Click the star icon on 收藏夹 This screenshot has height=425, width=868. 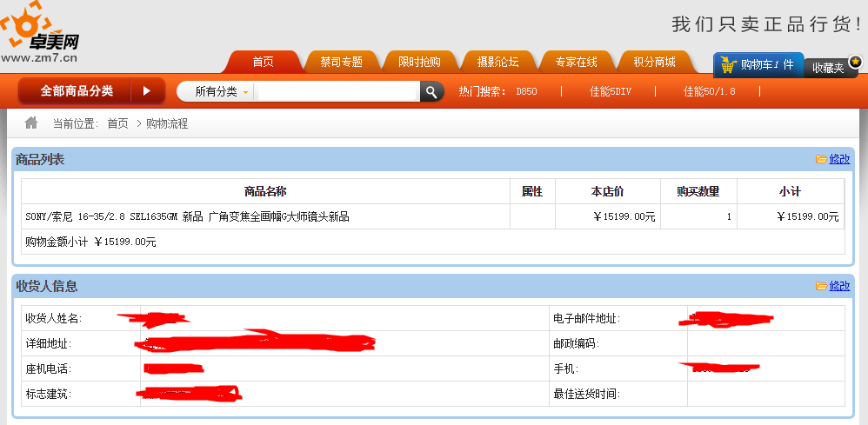pyautogui.click(x=855, y=62)
